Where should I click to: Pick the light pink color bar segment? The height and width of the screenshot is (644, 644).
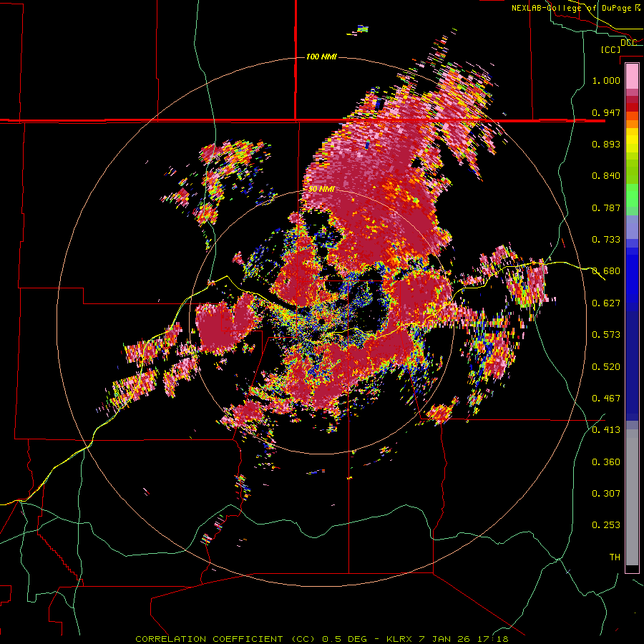tap(632, 76)
